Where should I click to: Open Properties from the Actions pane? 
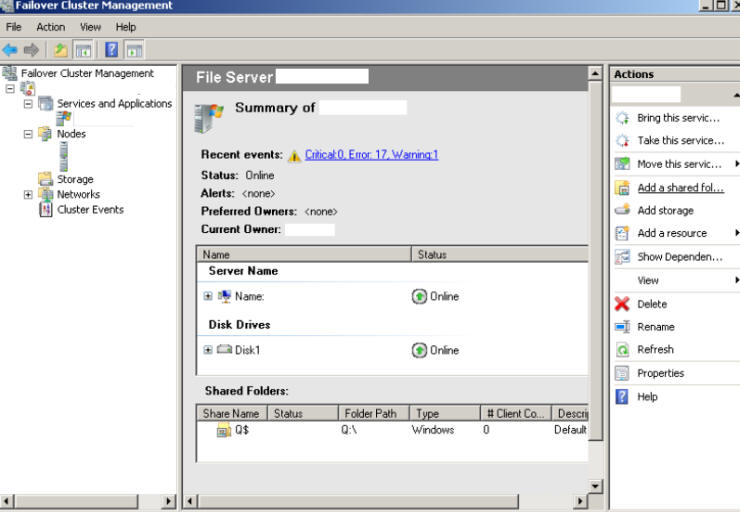660,373
